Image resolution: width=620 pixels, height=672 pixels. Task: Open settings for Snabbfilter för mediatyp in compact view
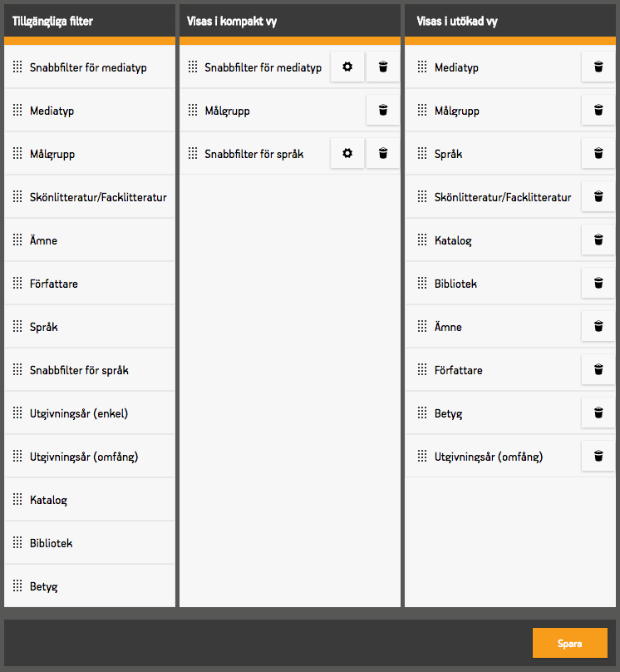(347, 67)
